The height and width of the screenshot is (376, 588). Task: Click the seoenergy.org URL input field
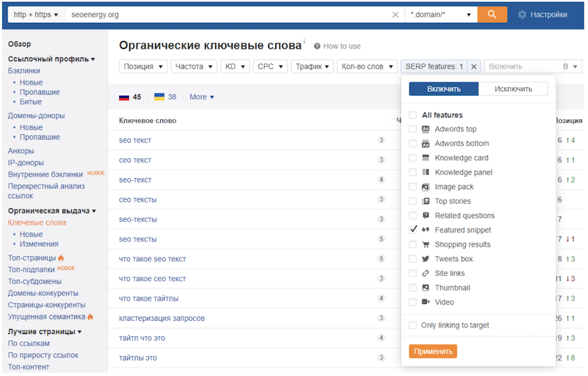click(x=229, y=15)
